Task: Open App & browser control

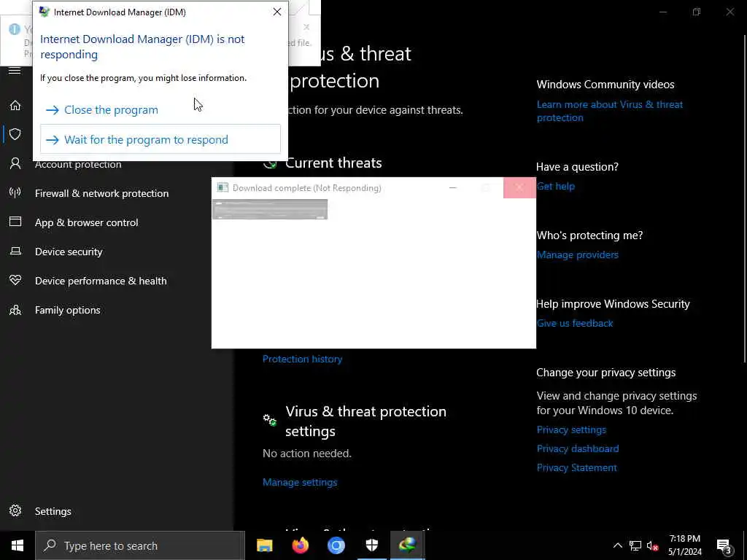Action: coord(86,222)
